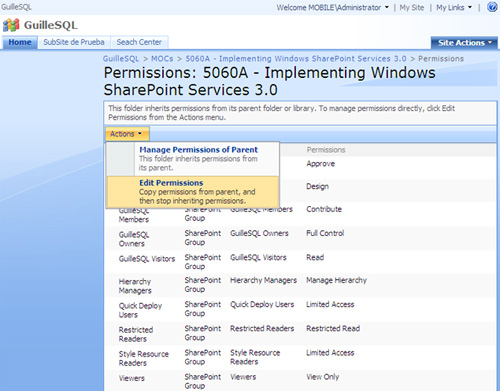Screen dimensions: 500x391
Task: Open the Quick Deploy Users group link
Action: (140, 310)
